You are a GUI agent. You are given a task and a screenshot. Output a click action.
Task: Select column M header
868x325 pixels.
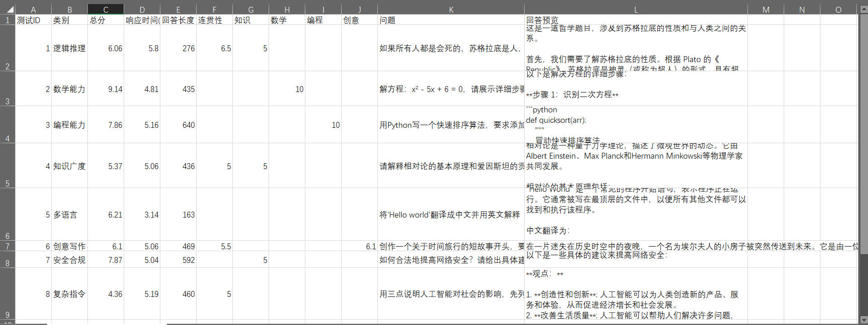click(x=766, y=10)
